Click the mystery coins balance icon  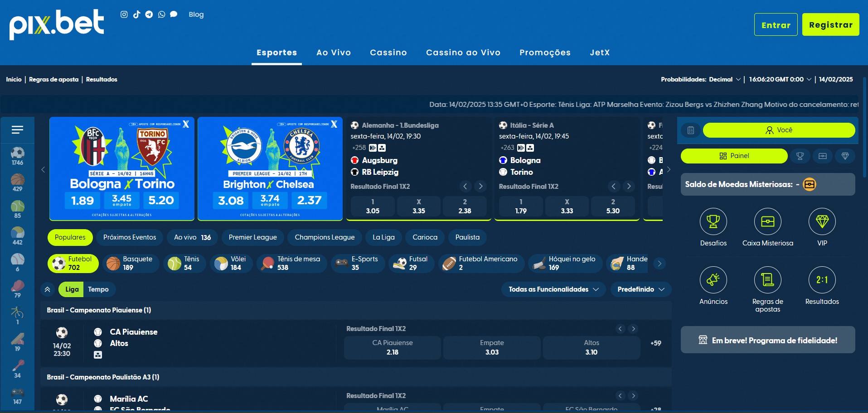pyautogui.click(x=810, y=184)
